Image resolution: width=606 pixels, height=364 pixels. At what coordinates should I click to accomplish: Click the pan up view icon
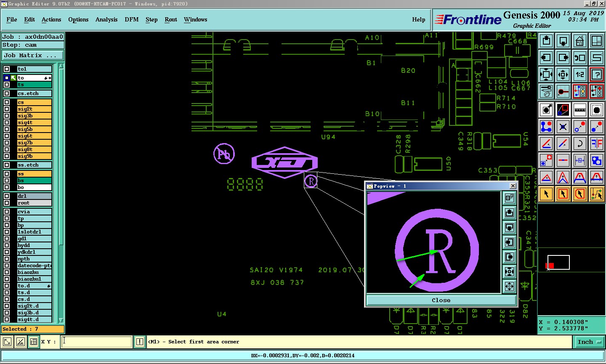(x=546, y=41)
